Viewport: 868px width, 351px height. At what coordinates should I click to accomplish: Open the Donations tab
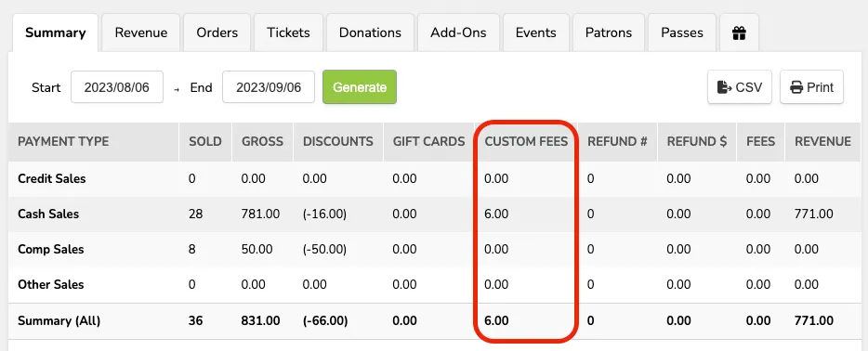[x=370, y=33]
